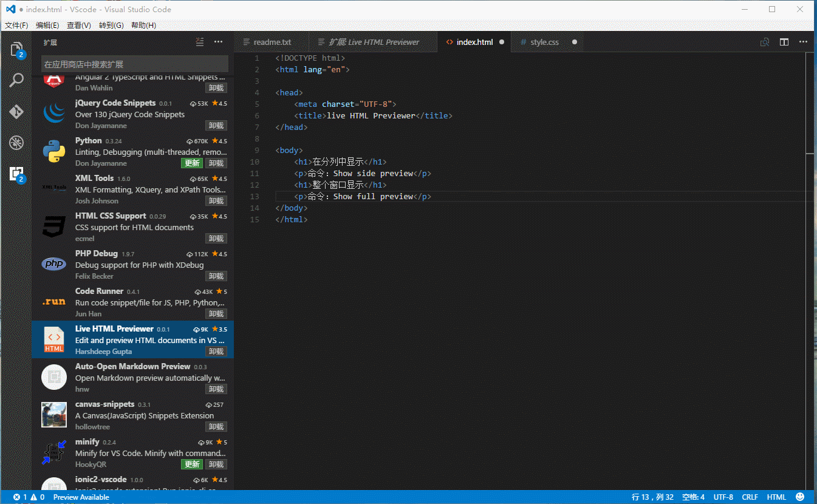Image resolution: width=817 pixels, height=504 pixels.
Task: Click 卸载 for HTML CSS Support
Action: click(x=216, y=239)
